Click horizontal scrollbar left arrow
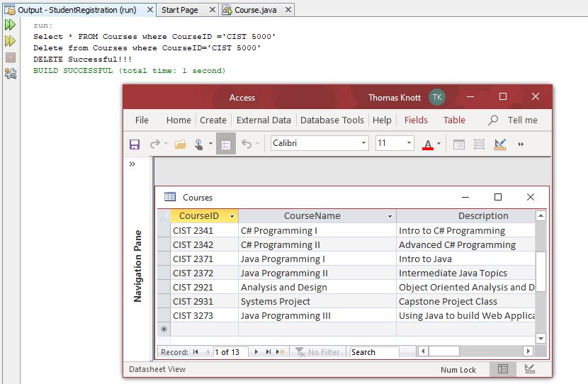Viewport: 588px width, 384px height. pyautogui.click(x=423, y=351)
